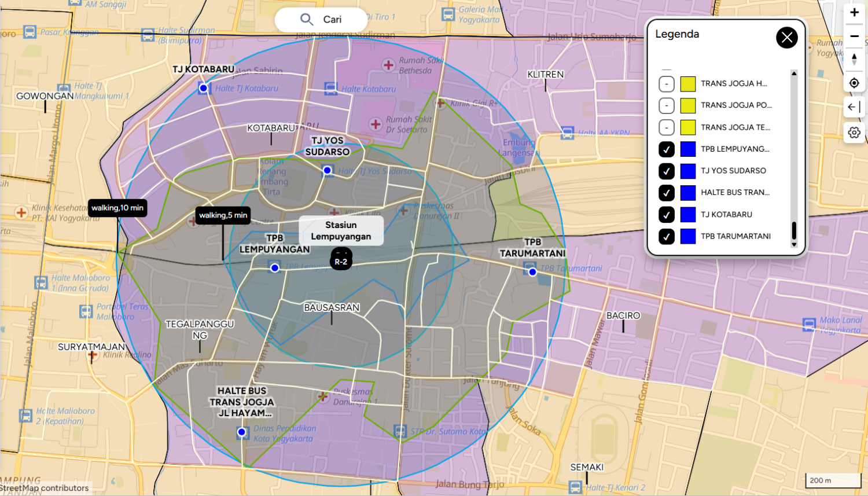The height and width of the screenshot is (496, 868).
Task: Toggle the TJ KOTABARU layer checkbox
Action: click(667, 215)
